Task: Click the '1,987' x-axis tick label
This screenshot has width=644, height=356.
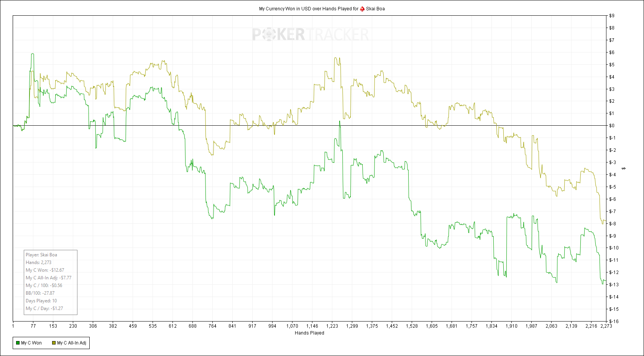Action: (x=531, y=326)
